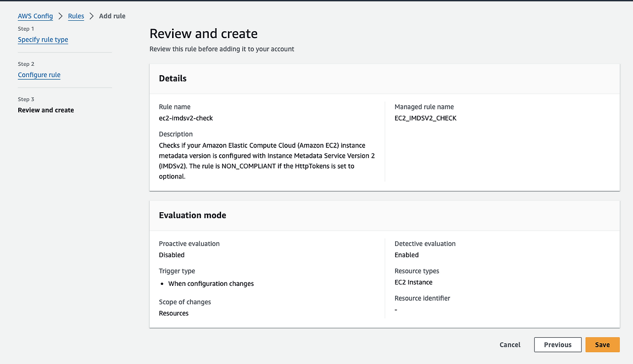633x364 pixels.
Task: Select the Add rule breadcrumb text
Action: (112, 16)
